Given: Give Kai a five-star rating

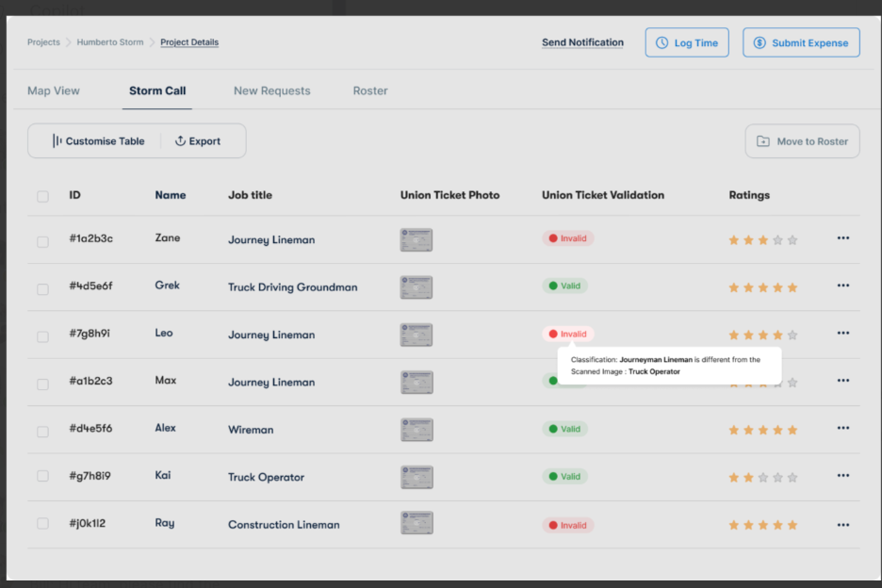Looking at the screenshot, I should click(x=791, y=477).
